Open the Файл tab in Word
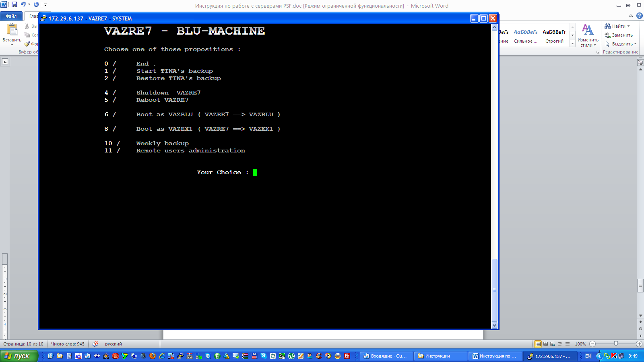The height and width of the screenshot is (362, 644). (x=11, y=16)
